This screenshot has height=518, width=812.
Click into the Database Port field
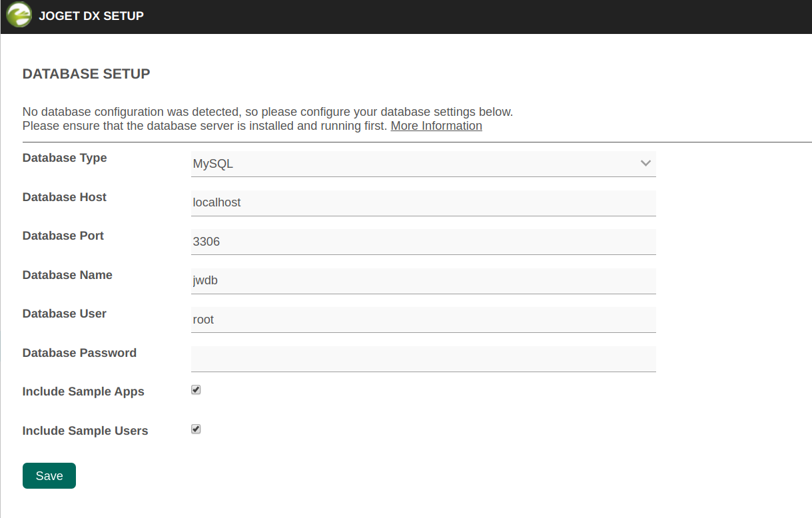click(x=423, y=242)
